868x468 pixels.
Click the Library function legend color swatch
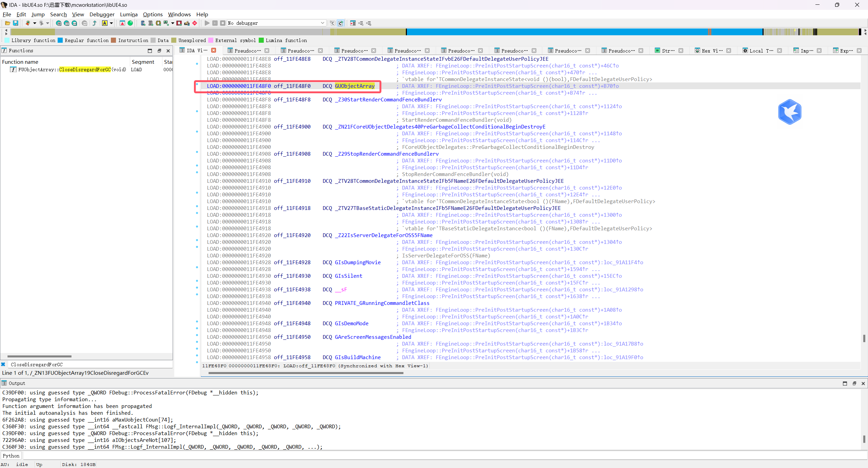7,40
